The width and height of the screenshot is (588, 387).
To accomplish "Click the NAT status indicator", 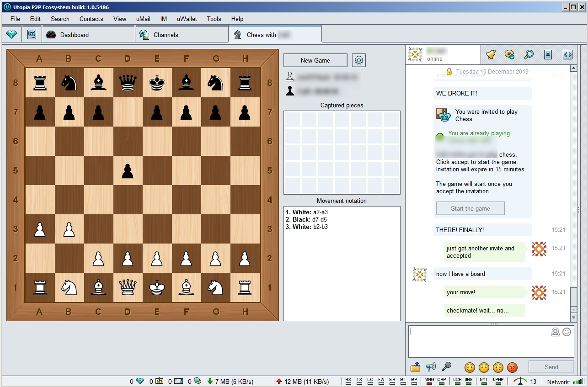I will (484, 381).
